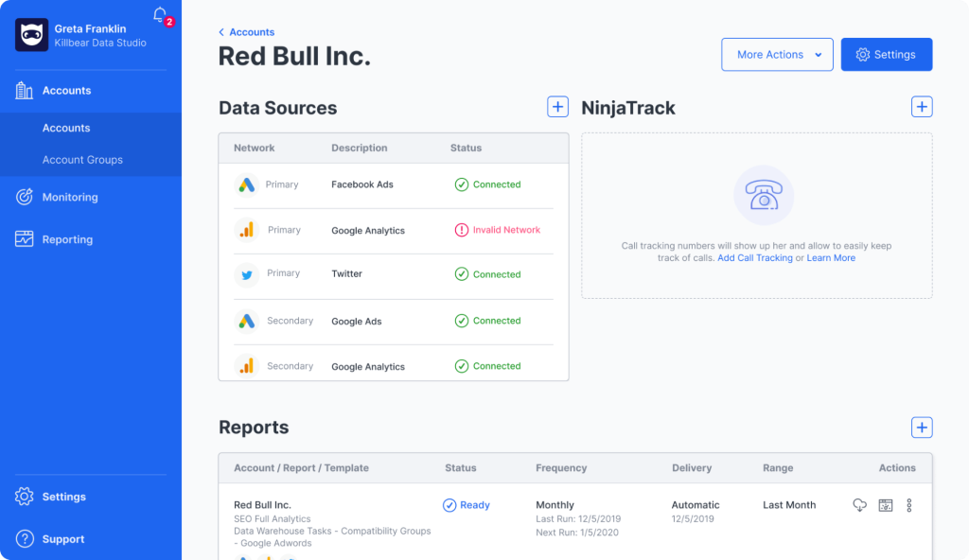The image size is (969, 560).
Task: Select the Twitter data source row
Action: click(x=393, y=273)
